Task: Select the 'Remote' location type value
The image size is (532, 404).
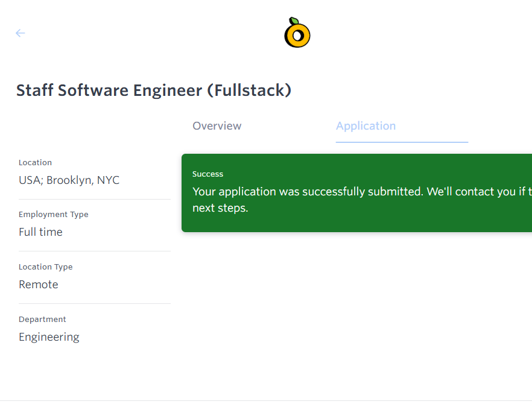Action: 39,285
